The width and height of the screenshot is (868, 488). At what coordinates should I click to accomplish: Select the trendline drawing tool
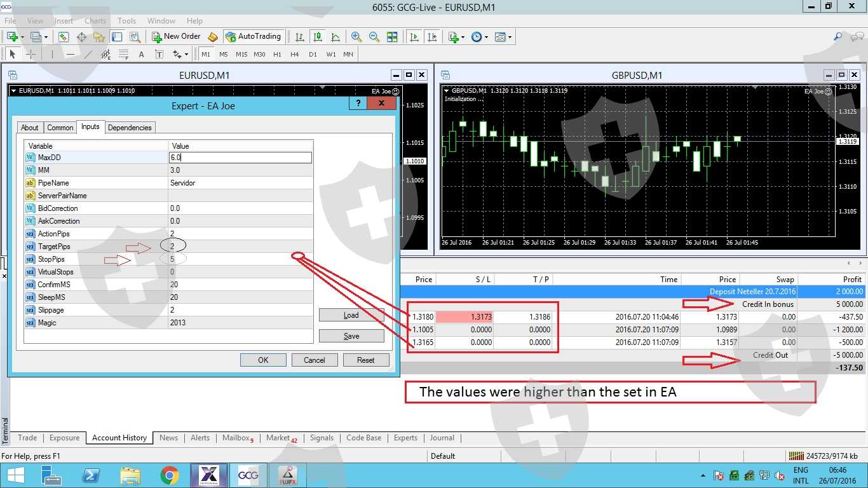[x=88, y=55]
